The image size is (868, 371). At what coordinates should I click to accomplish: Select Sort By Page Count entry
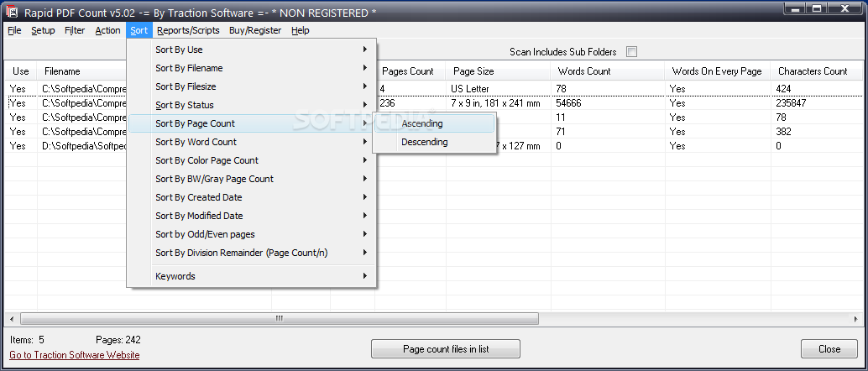click(252, 123)
